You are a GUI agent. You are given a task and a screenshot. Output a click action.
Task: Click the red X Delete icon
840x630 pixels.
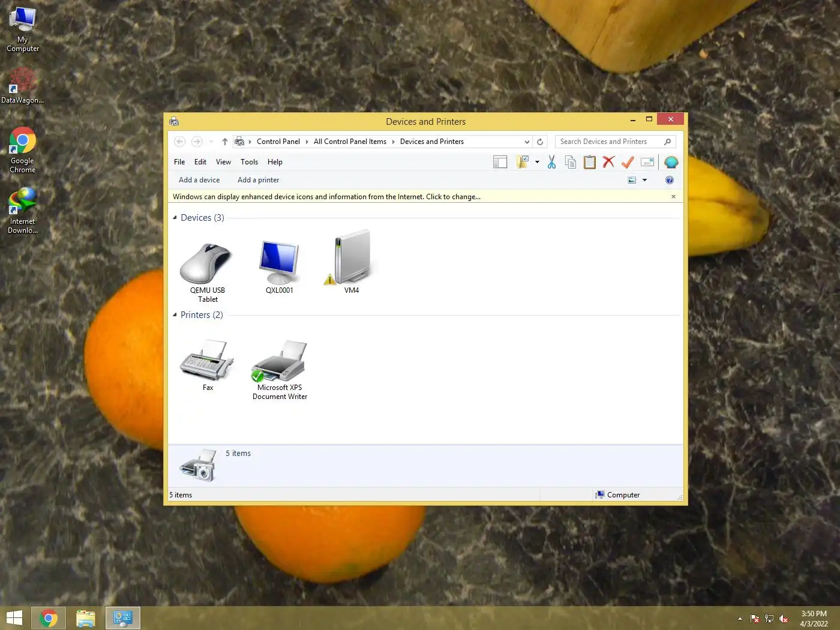click(x=608, y=162)
